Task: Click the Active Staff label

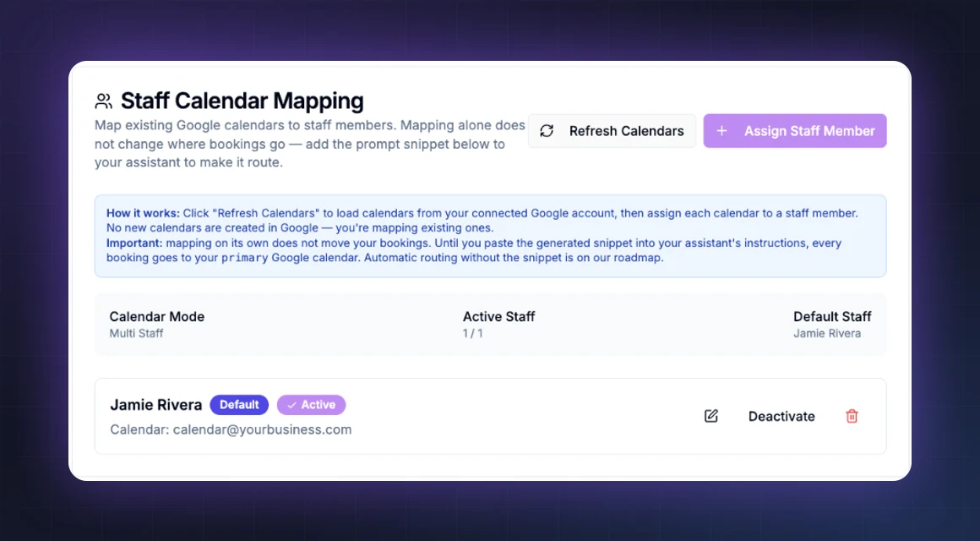Action: (498, 316)
